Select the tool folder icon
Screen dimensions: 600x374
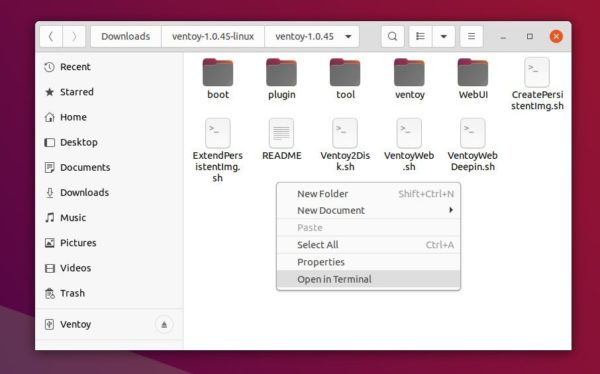(345, 72)
